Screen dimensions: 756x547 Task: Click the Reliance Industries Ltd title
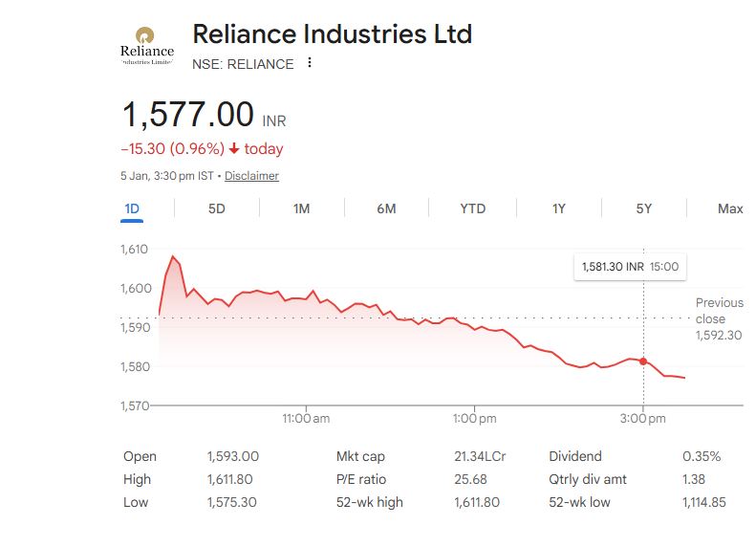[x=332, y=34]
